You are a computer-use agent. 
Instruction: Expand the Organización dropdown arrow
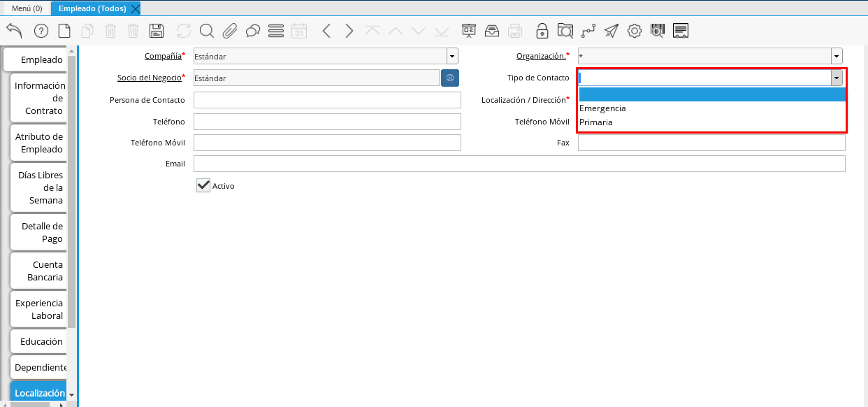click(837, 56)
